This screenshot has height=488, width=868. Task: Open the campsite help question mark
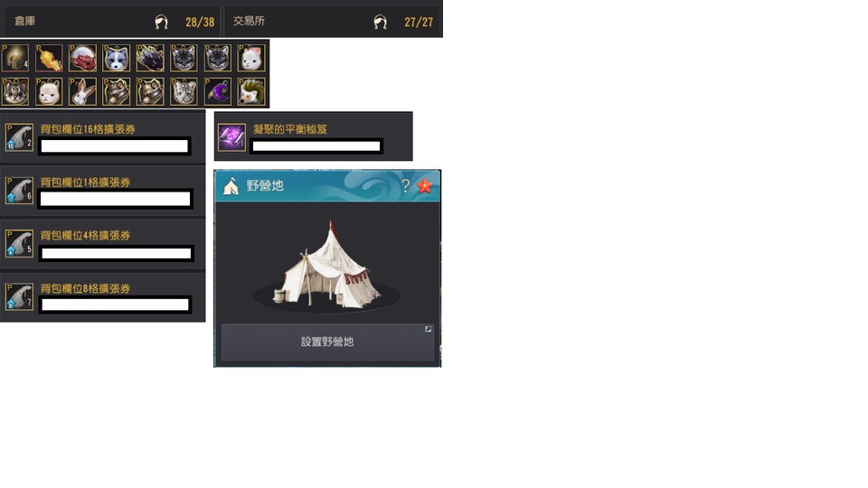pyautogui.click(x=405, y=186)
